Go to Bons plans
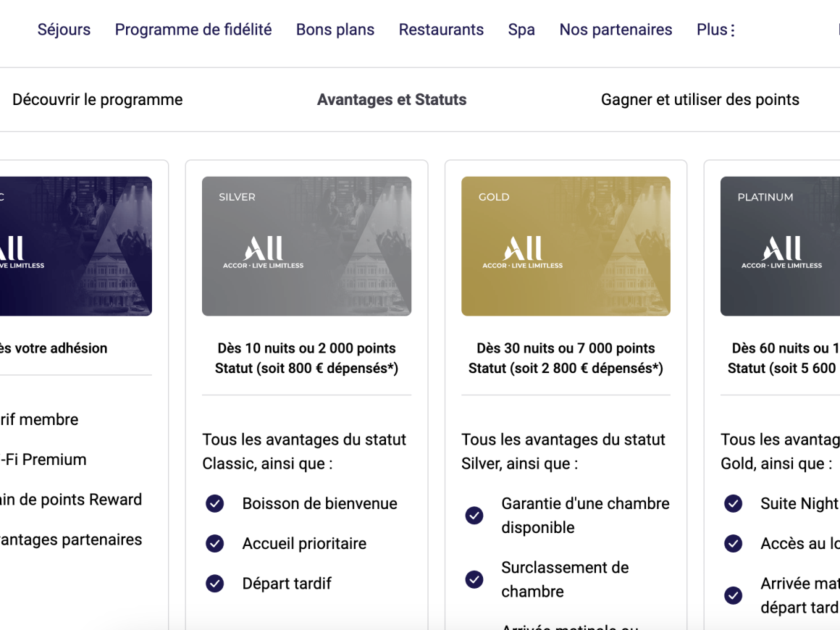Image resolution: width=840 pixels, height=630 pixels. [335, 30]
